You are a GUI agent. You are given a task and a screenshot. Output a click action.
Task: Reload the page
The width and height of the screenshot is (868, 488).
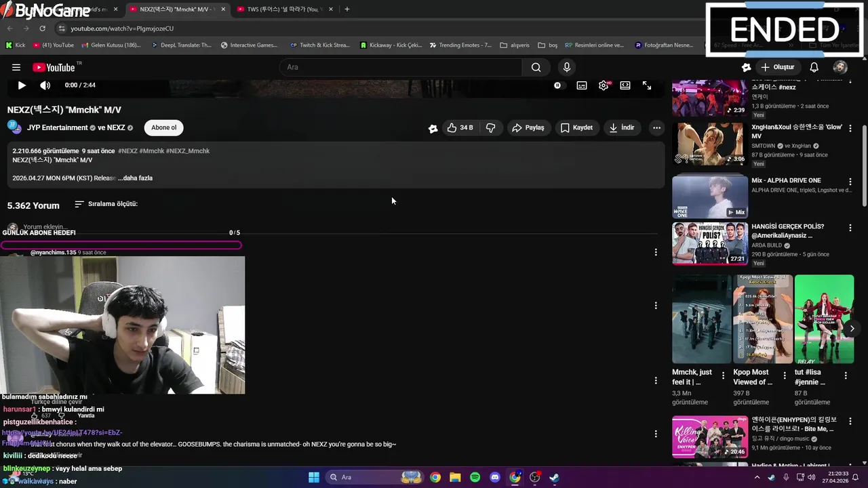coord(42,28)
